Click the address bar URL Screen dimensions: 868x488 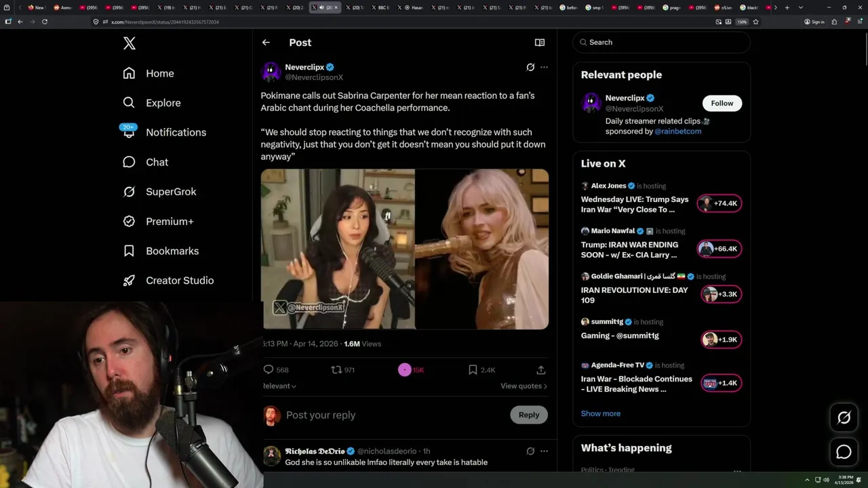coord(165,22)
